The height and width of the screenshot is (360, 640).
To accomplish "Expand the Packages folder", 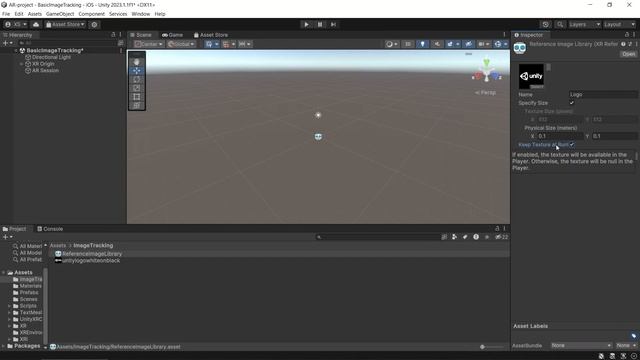I will [x=4, y=346].
